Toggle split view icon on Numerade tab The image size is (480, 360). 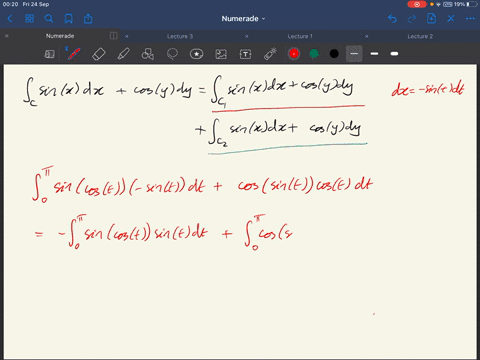point(113,36)
